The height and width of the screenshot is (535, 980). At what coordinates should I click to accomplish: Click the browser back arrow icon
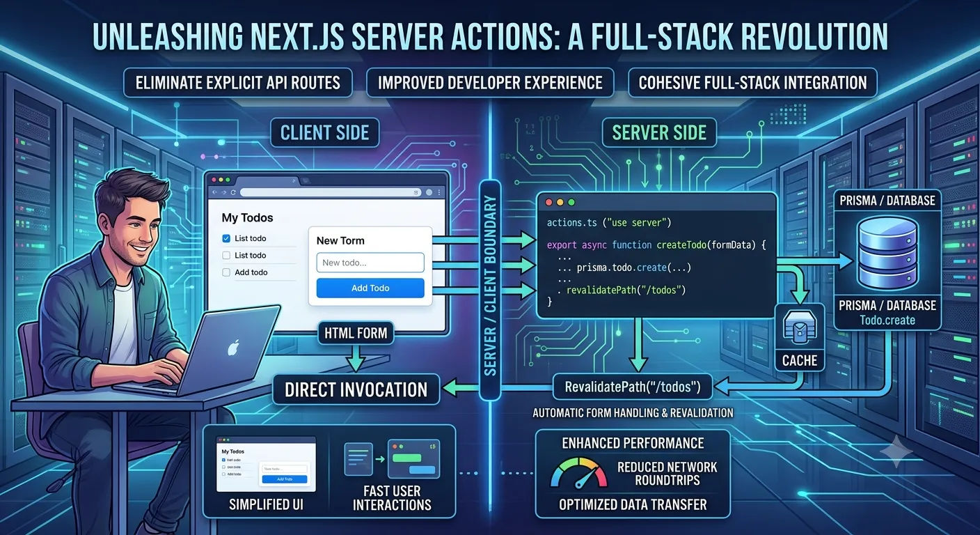214,192
